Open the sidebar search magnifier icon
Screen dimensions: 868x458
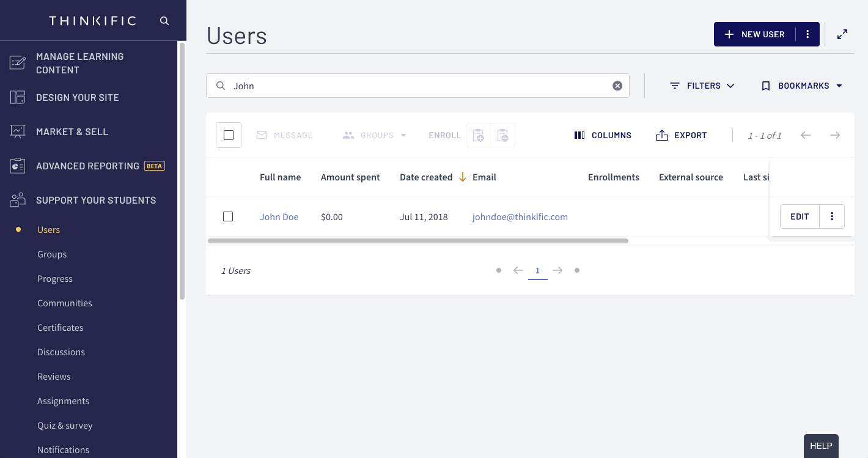(164, 21)
